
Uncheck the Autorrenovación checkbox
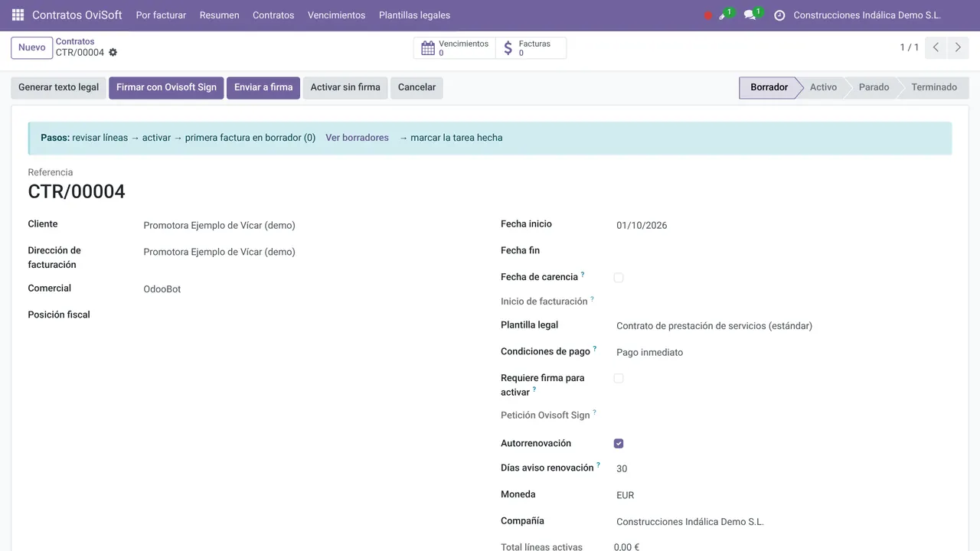coord(619,444)
